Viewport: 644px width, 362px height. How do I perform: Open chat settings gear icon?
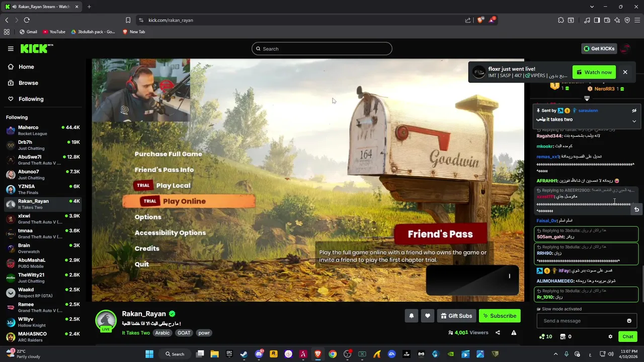(610, 336)
